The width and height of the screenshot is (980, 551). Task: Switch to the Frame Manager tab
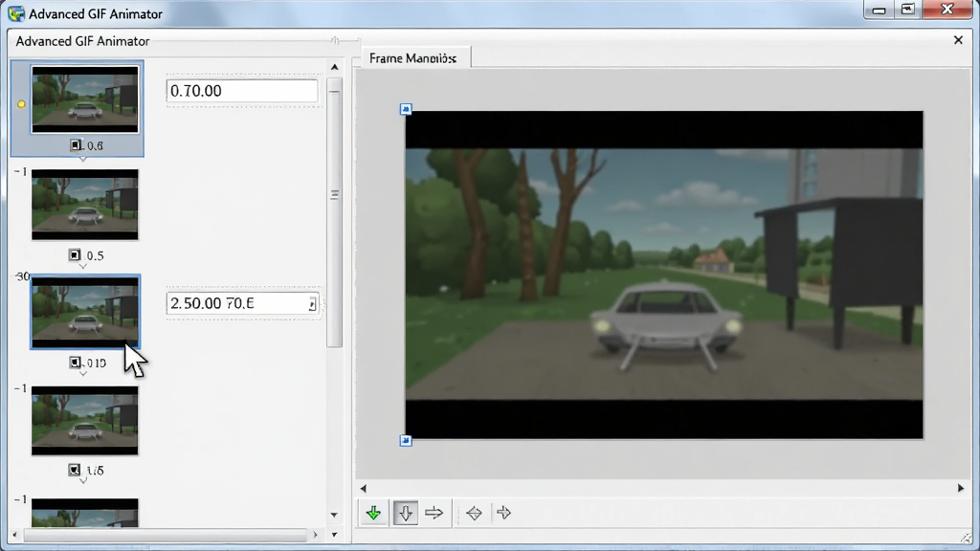tap(413, 58)
